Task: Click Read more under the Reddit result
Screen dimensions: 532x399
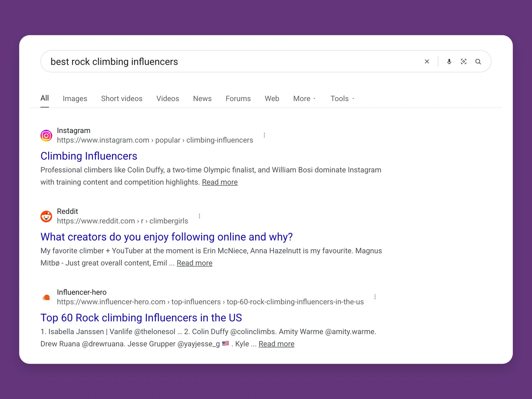Action: click(x=195, y=263)
